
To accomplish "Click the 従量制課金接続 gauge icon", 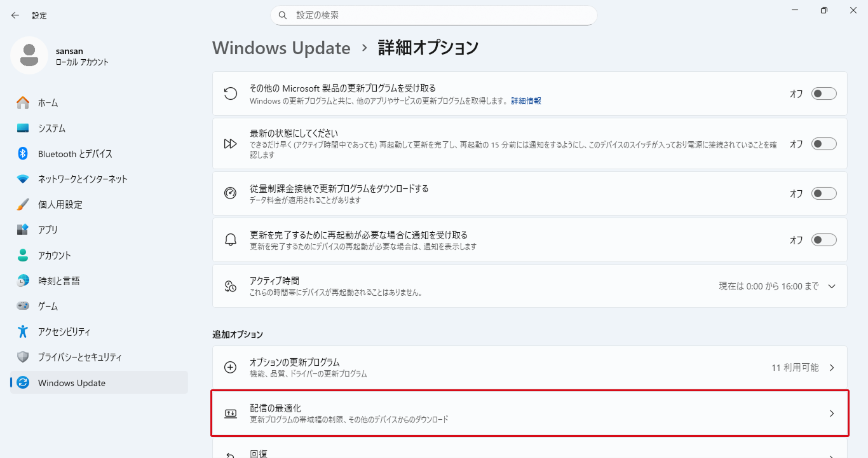I will click(231, 193).
